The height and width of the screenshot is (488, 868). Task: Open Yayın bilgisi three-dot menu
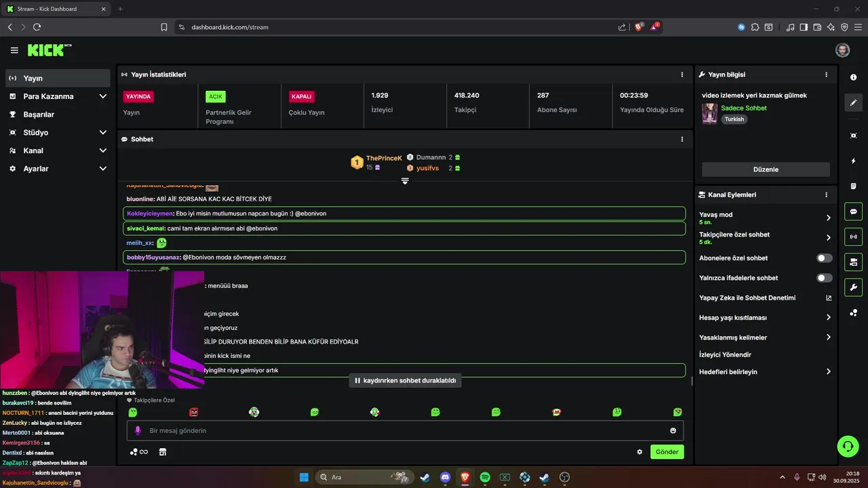point(826,75)
